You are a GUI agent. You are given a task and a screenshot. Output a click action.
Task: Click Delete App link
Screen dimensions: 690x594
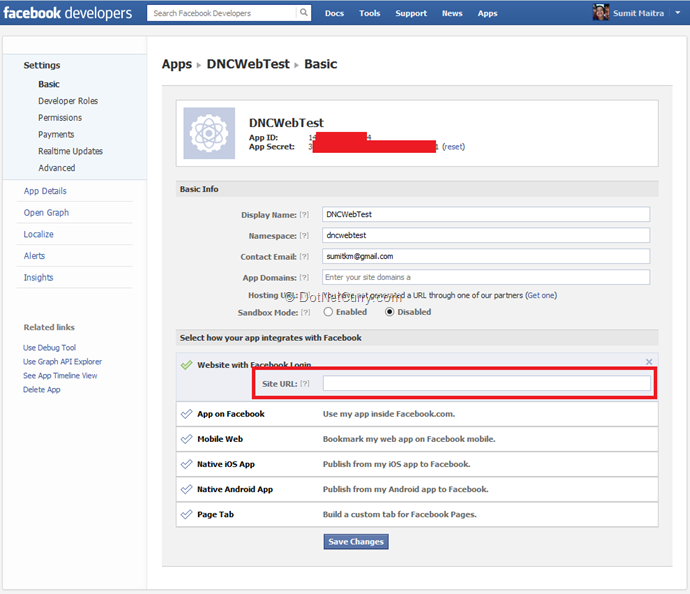[42, 390]
